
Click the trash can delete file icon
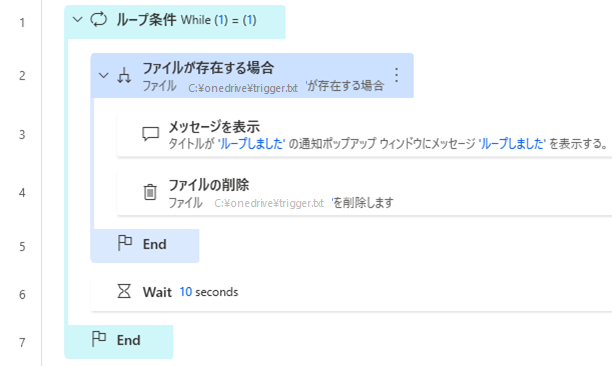pos(150,192)
